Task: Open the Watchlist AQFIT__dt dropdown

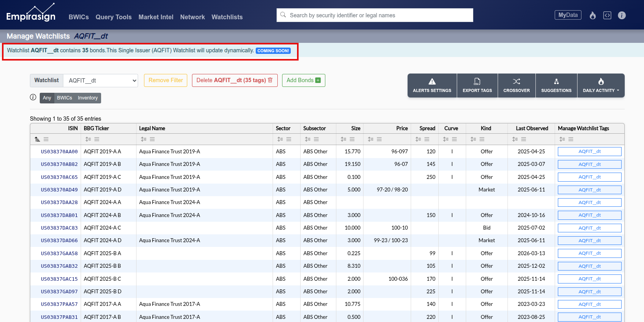Action: click(101, 81)
